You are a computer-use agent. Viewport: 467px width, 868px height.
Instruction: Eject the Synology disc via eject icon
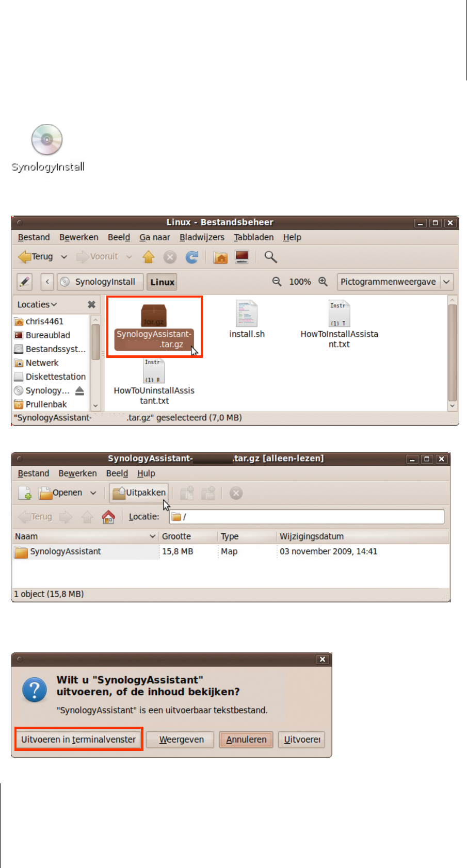[x=79, y=390]
